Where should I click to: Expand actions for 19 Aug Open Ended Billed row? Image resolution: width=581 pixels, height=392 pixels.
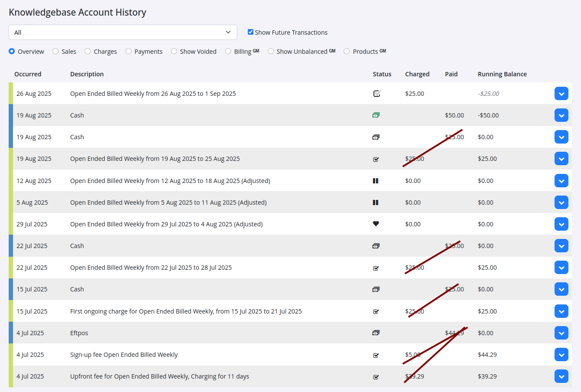click(x=561, y=159)
